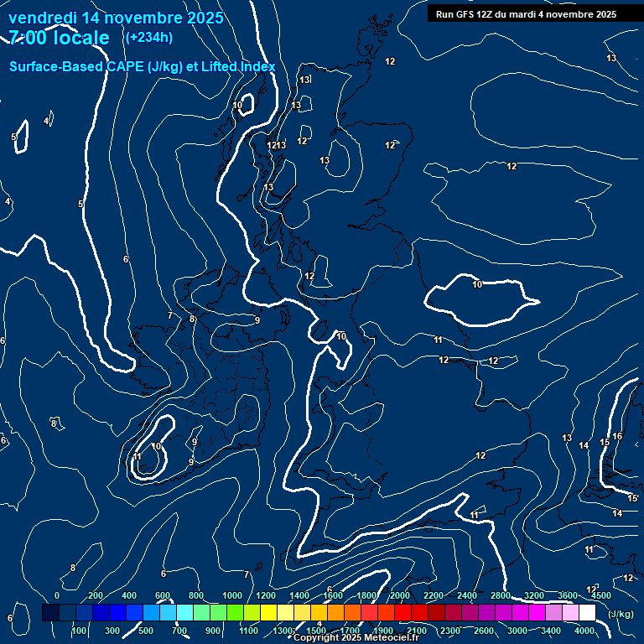Select the '2200' legend scale value
The height and width of the screenshot is (644, 644).
(x=434, y=595)
